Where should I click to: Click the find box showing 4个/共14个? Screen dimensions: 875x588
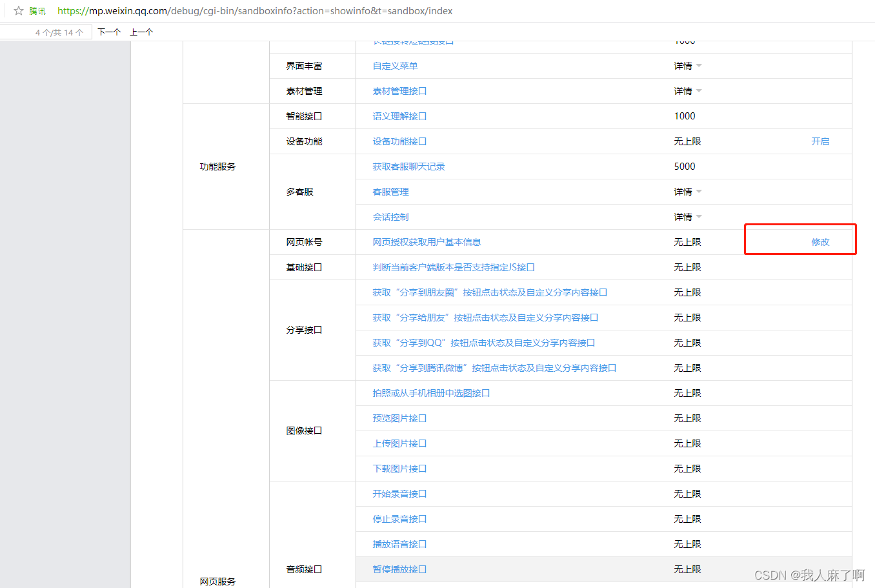[x=45, y=32]
